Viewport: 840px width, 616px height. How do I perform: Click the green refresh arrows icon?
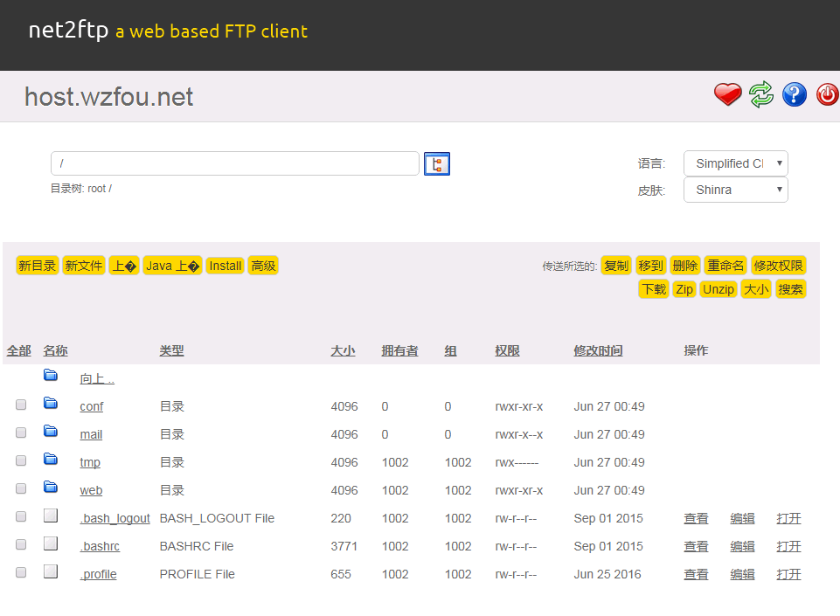tap(761, 95)
